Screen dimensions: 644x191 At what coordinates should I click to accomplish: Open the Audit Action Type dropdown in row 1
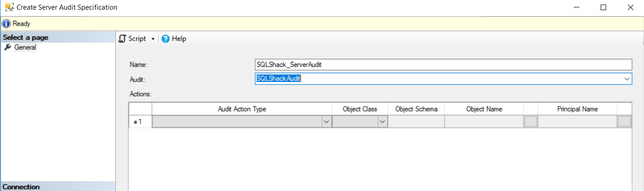[x=326, y=122]
